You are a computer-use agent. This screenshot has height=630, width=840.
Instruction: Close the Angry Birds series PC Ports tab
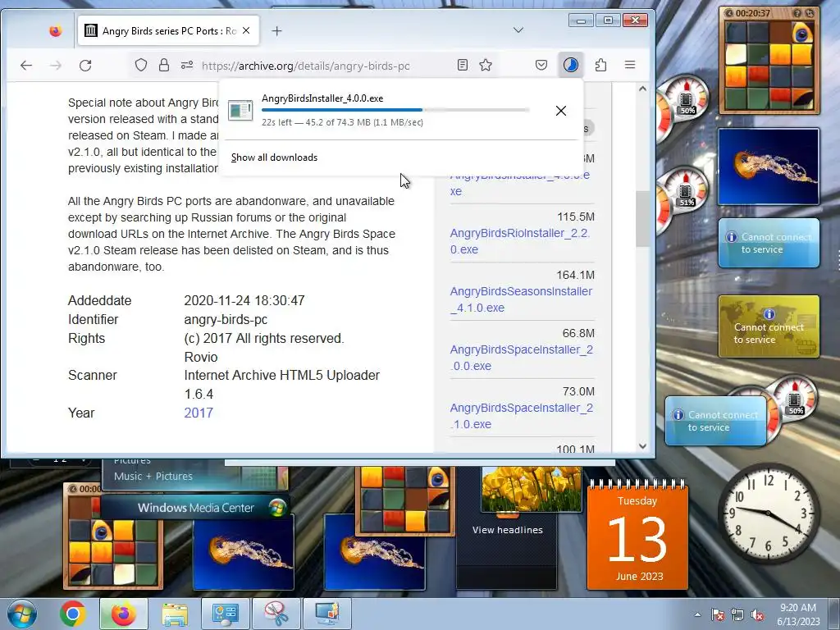[x=246, y=30]
